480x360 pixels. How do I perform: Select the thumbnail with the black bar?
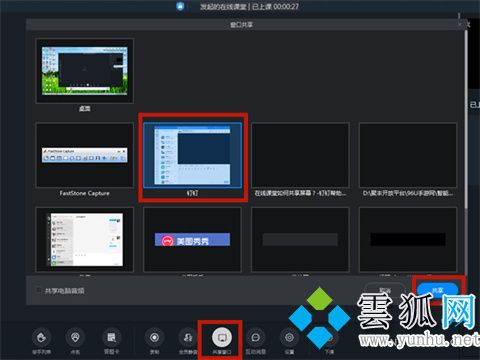(x=408, y=240)
